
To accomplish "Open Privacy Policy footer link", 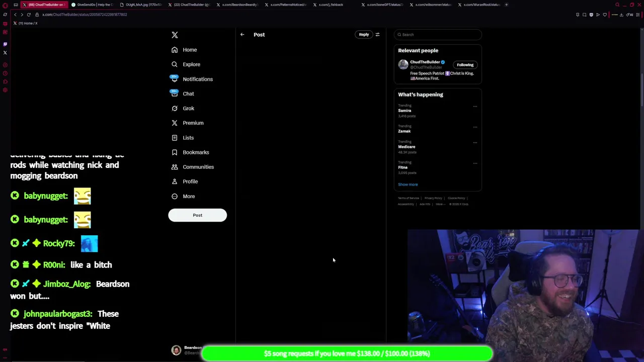I will coord(433,198).
